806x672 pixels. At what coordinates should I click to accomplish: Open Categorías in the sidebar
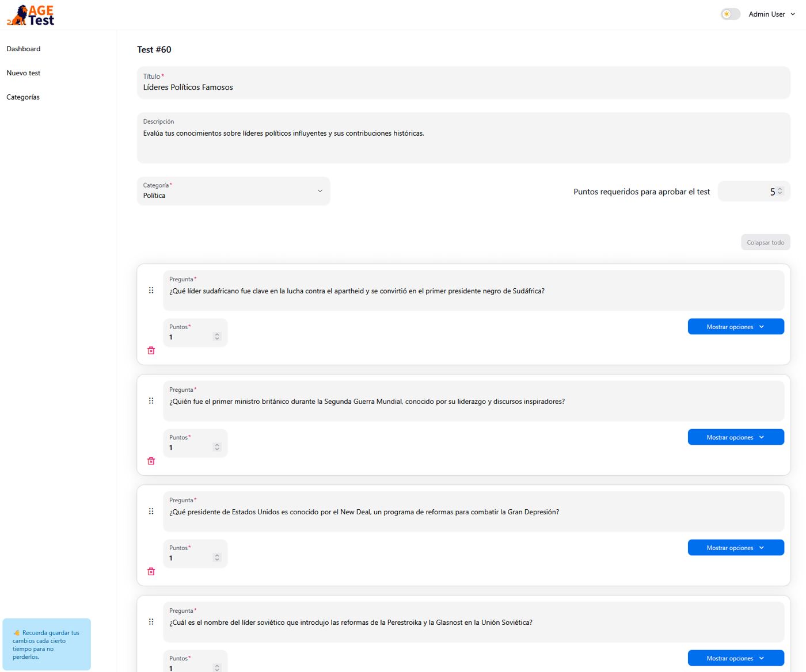(23, 97)
